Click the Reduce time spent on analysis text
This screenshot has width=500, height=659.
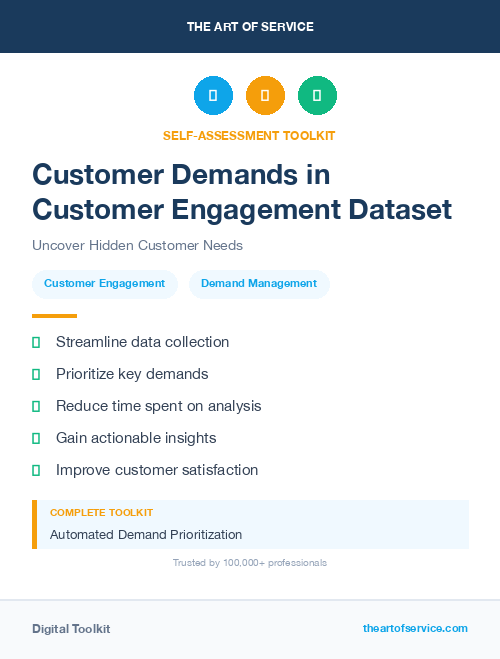158,406
